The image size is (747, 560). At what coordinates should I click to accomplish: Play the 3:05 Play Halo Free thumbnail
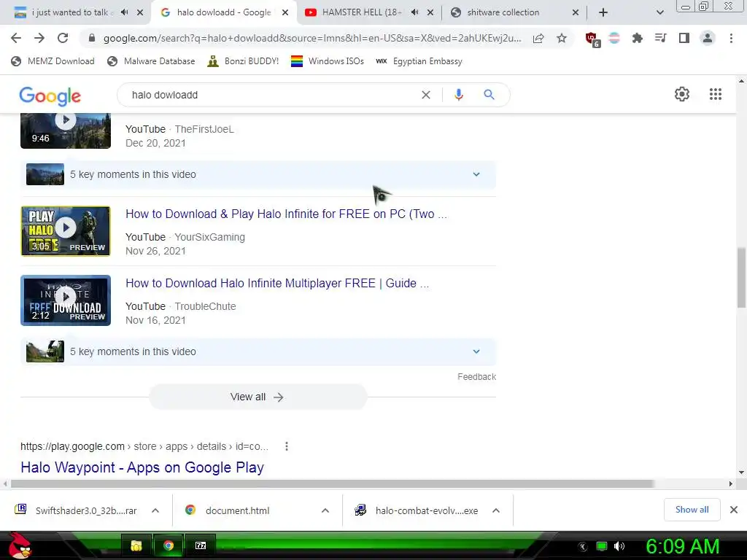point(66,231)
